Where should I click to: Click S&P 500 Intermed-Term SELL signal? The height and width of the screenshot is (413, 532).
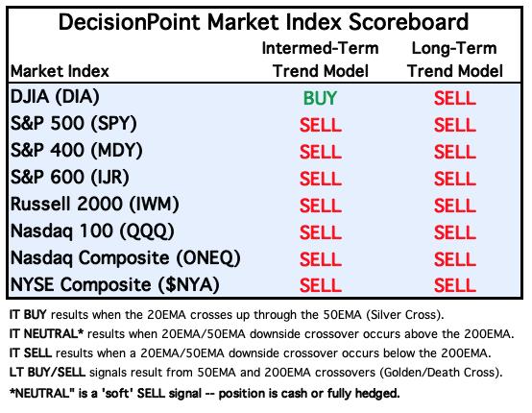pos(321,125)
